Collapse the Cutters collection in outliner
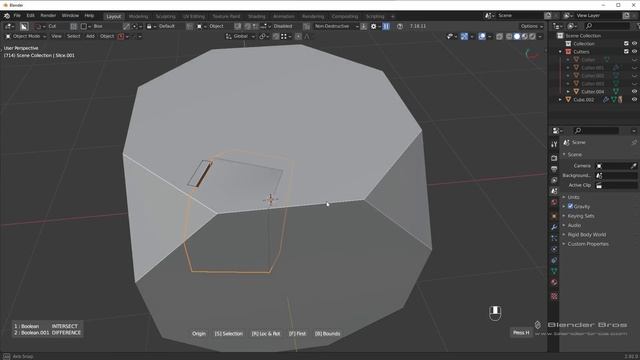 tap(560, 52)
